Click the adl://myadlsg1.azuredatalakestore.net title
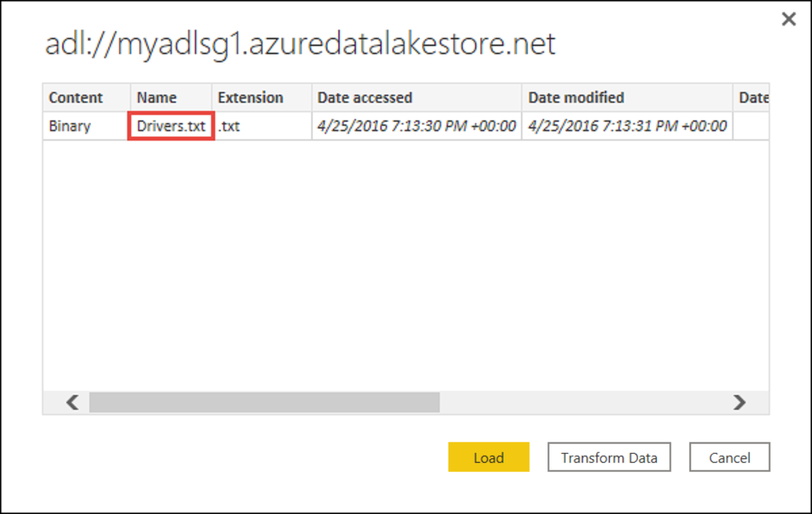 pos(300,45)
